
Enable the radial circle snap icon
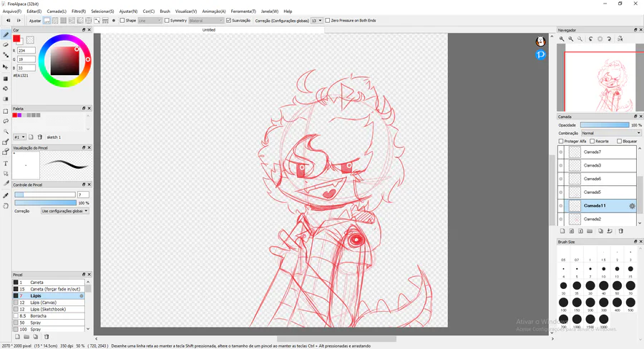[x=88, y=21]
